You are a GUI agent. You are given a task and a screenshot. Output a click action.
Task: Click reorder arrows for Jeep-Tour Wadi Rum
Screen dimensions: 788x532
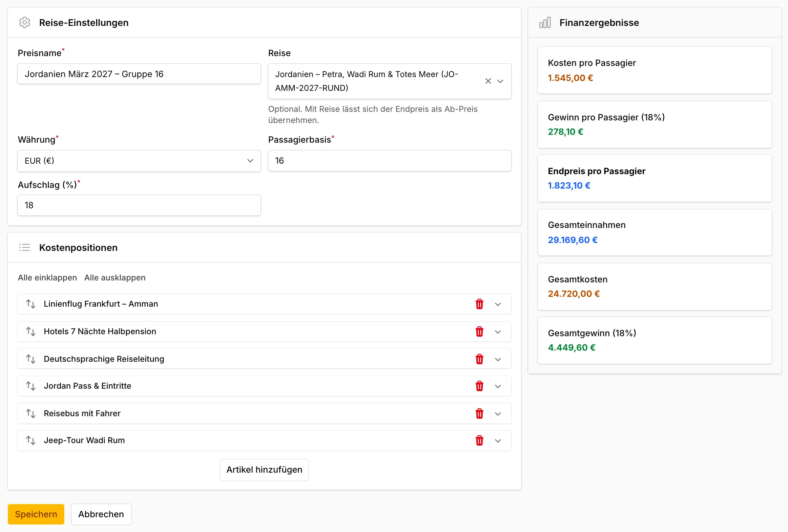[31, 441]
